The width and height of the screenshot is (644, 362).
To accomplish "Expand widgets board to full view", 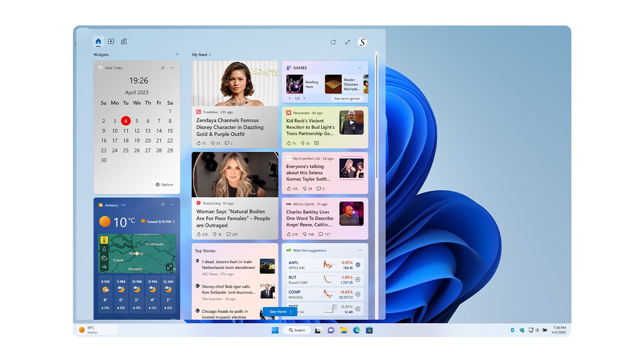I will [347, 42].
